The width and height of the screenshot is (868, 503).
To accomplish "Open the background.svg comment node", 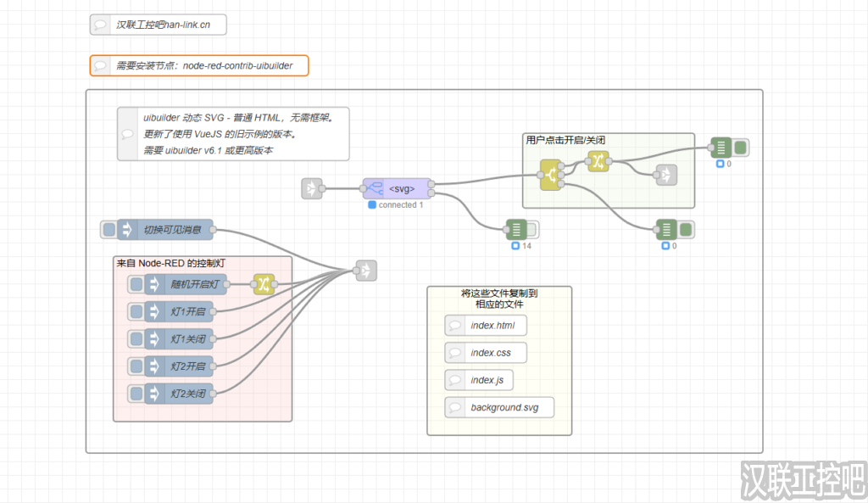I will coord(499,407).
